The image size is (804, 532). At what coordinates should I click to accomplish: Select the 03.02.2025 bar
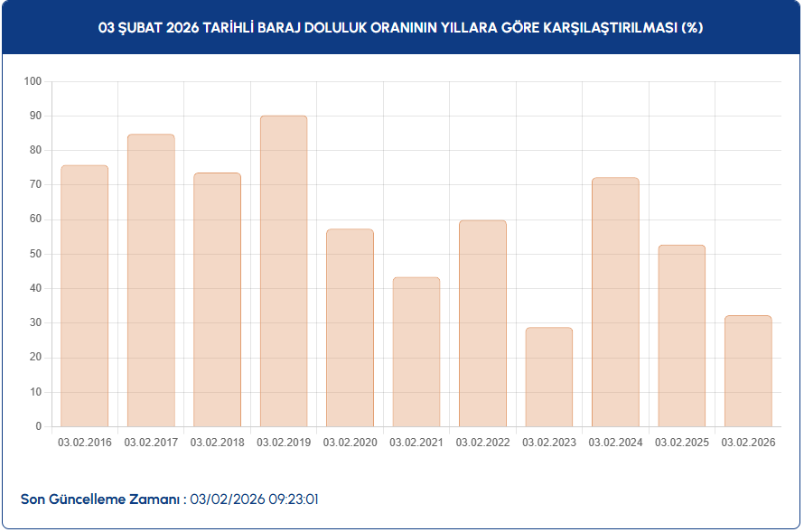(x=682, y=336)
